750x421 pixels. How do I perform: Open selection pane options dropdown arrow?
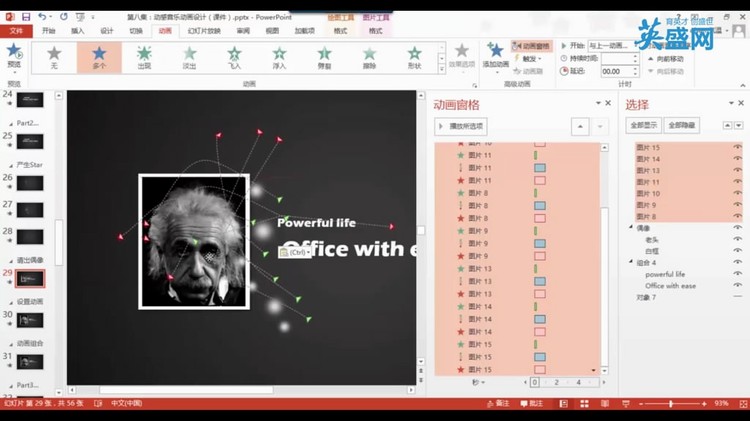[731, 103]
